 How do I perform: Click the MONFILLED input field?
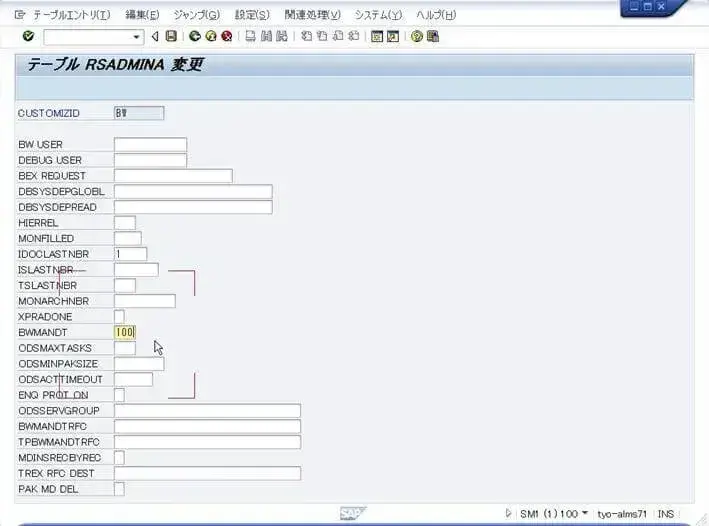coord(128,238)
